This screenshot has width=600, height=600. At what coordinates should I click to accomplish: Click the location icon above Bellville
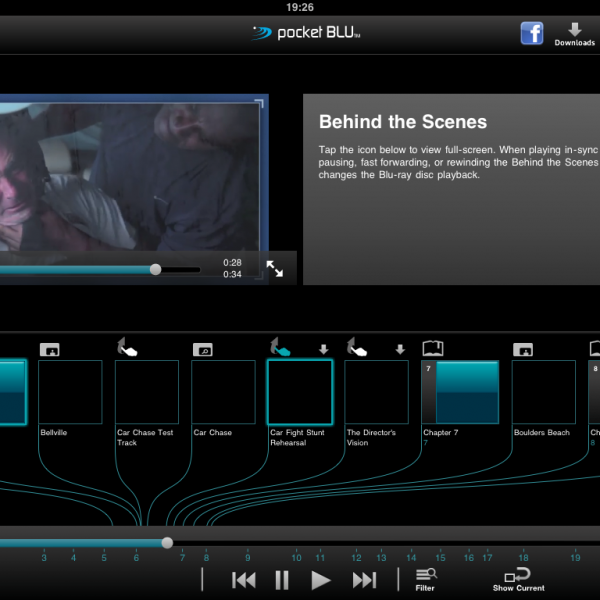(50, 349)
